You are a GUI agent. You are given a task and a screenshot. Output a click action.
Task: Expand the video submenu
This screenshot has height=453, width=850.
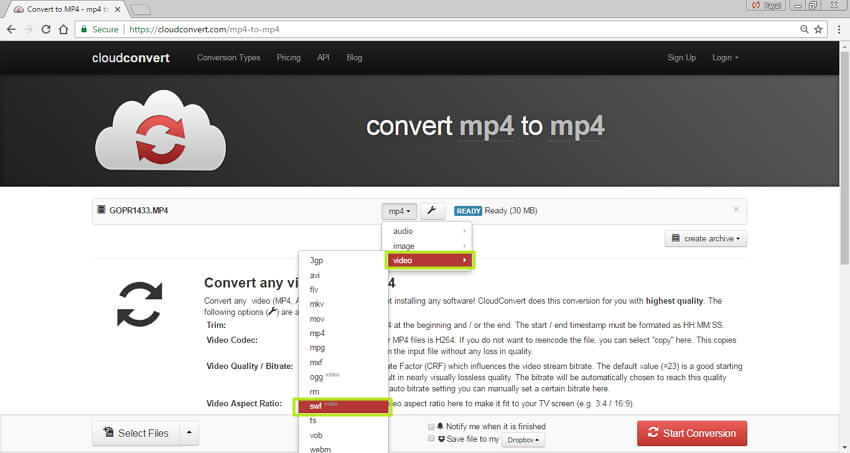click(x=429, y=261)
